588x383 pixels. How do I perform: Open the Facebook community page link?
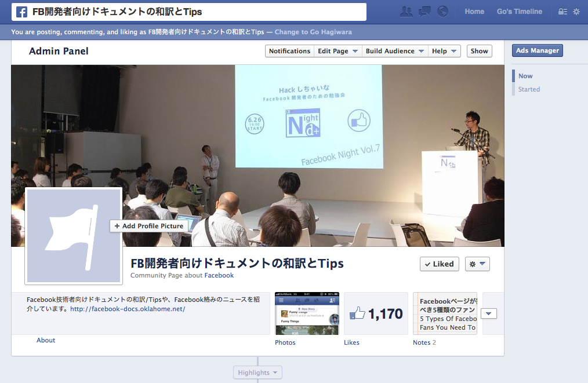pyautogui.click(x=219, y=275)
